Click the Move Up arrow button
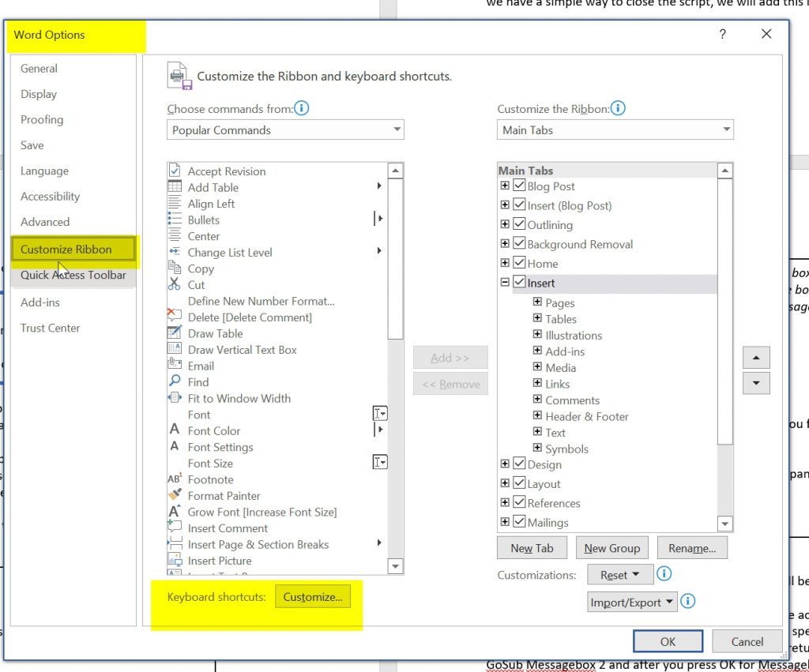This screenshot has width=809, height=672. (756, 358)
